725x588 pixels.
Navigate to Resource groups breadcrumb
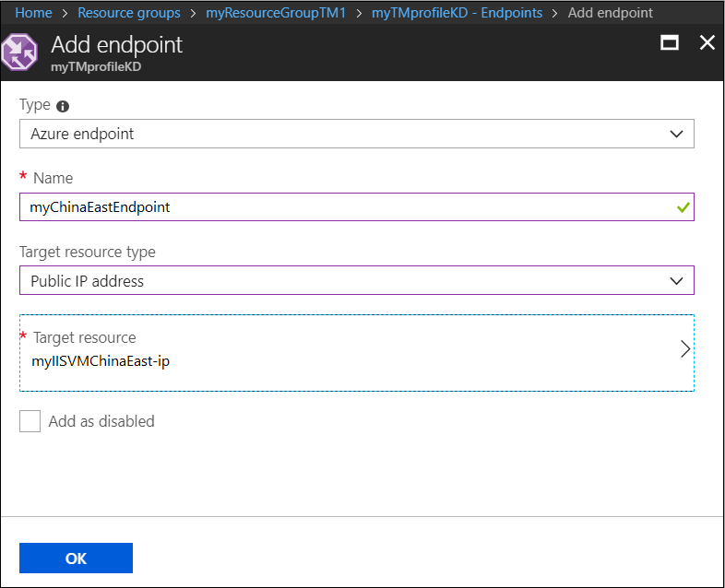tap(129, 13)
